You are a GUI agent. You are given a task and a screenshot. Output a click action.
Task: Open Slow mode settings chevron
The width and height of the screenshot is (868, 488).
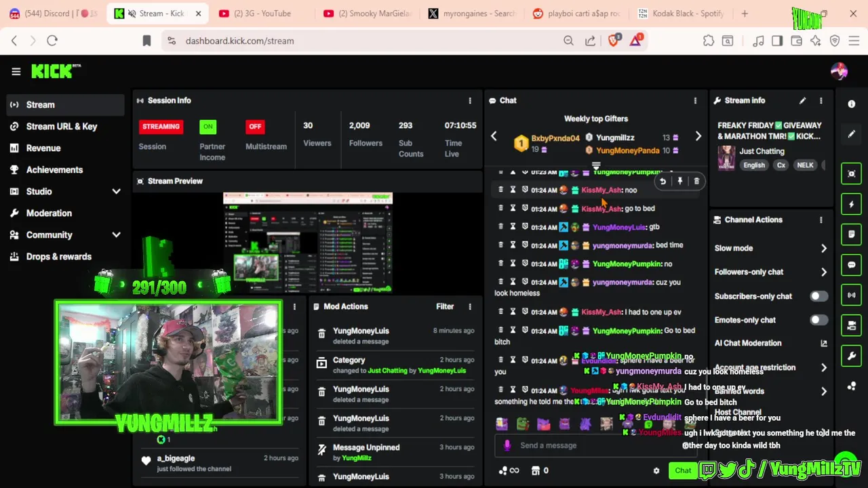tap(823, 248)
